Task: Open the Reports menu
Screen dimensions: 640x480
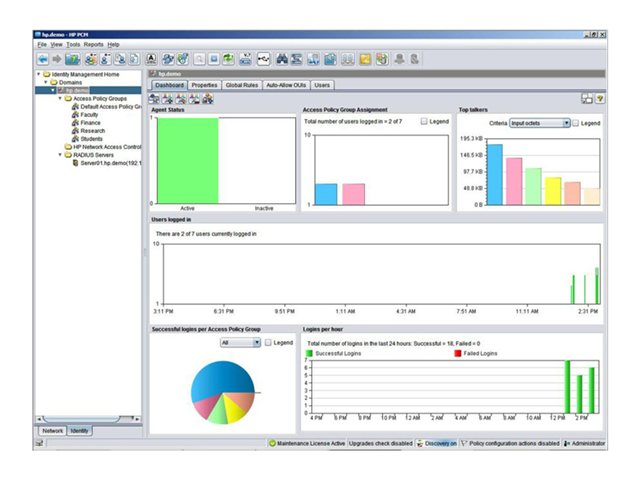Action: pos(93,44)
